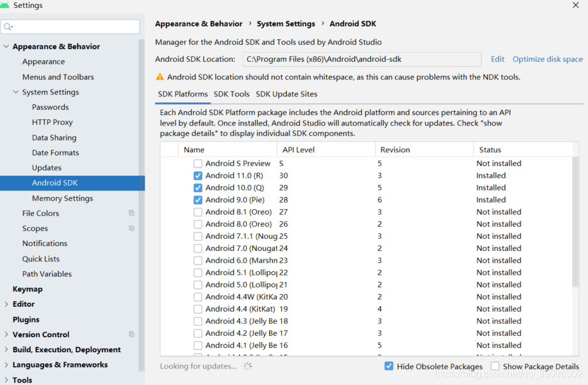Expand the Tools section
The height and width of the screenshot is (385, 588).
pyautogui.click(x=6, y=380)
